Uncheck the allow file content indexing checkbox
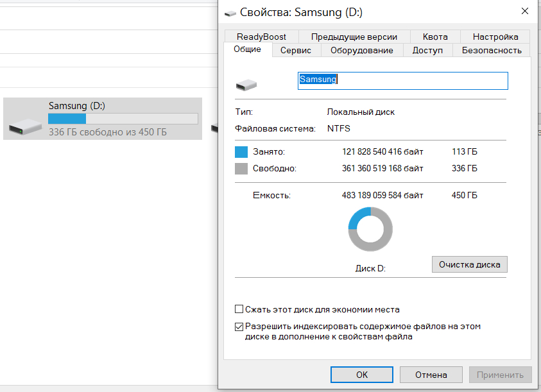The width and height of the screenshot is (541, 392). pyautogui.click(x=239, y=327)
